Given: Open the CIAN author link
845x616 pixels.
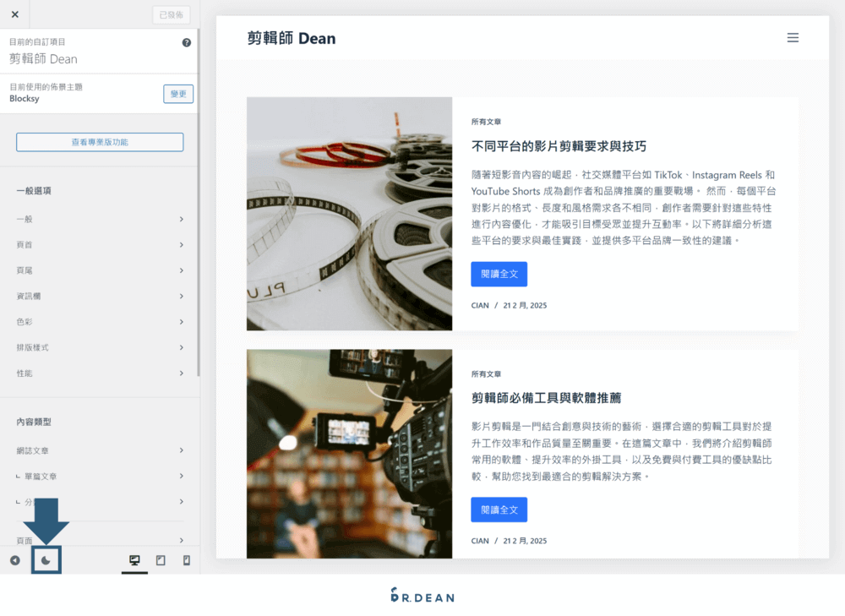Looking at the screenshot, I should [480, 306].
